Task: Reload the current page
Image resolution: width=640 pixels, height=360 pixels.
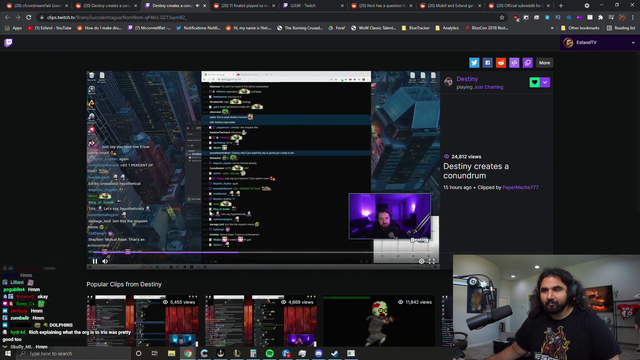Action: [x=29, y=18]
